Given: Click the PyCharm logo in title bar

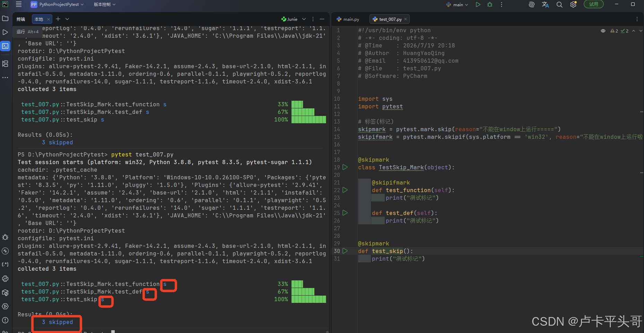Looking at the screenshot, I should coord(5,4).
